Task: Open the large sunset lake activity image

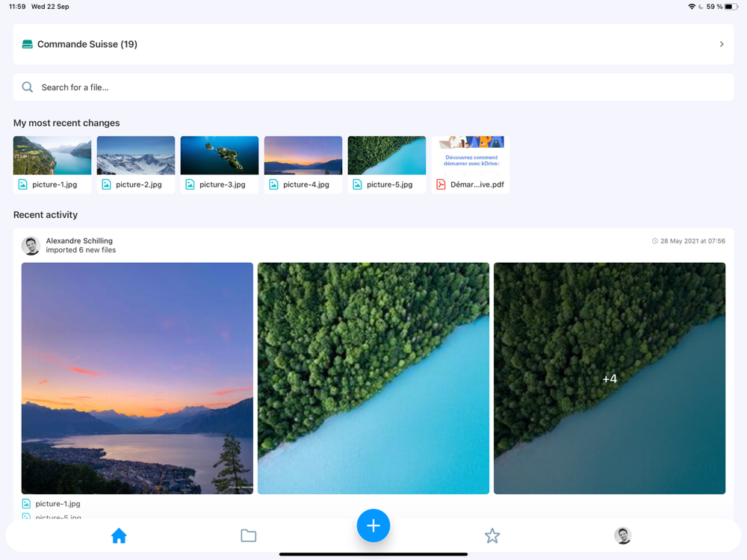Action: click(x=137, y=378)
